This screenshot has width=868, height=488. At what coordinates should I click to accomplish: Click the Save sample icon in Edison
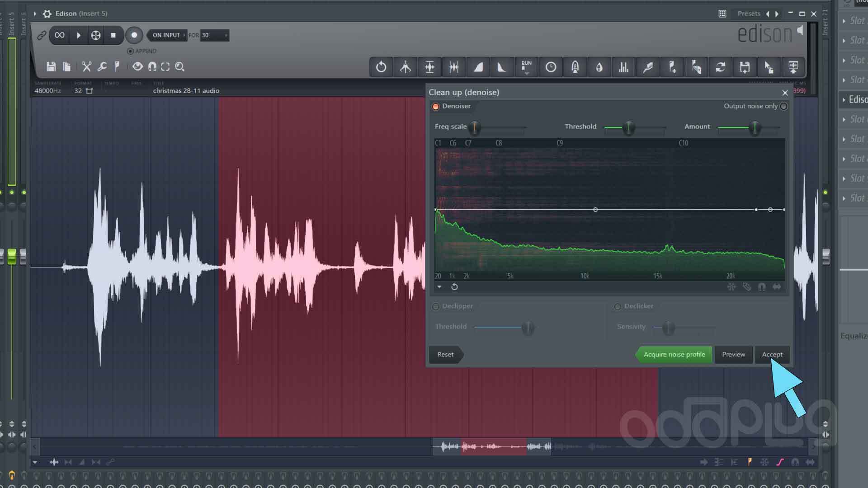tap(51, 67)
